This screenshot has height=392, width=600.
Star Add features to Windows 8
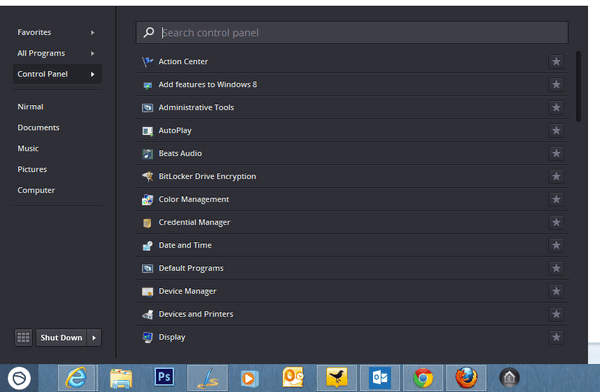(x=556, y=85)
